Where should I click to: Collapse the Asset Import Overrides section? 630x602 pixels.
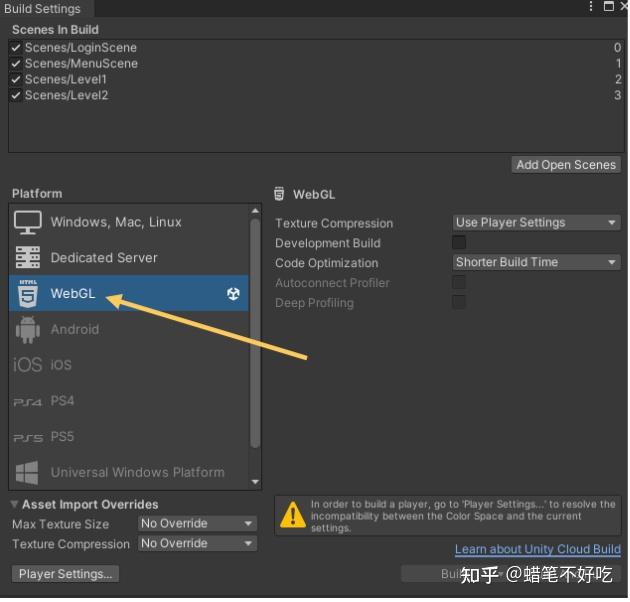14,506
